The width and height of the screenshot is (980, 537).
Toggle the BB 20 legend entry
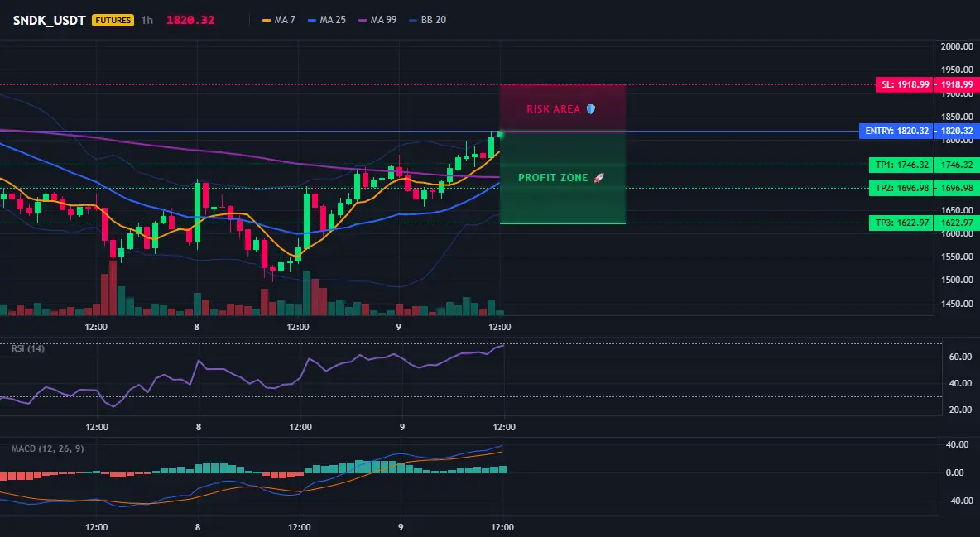427,20
